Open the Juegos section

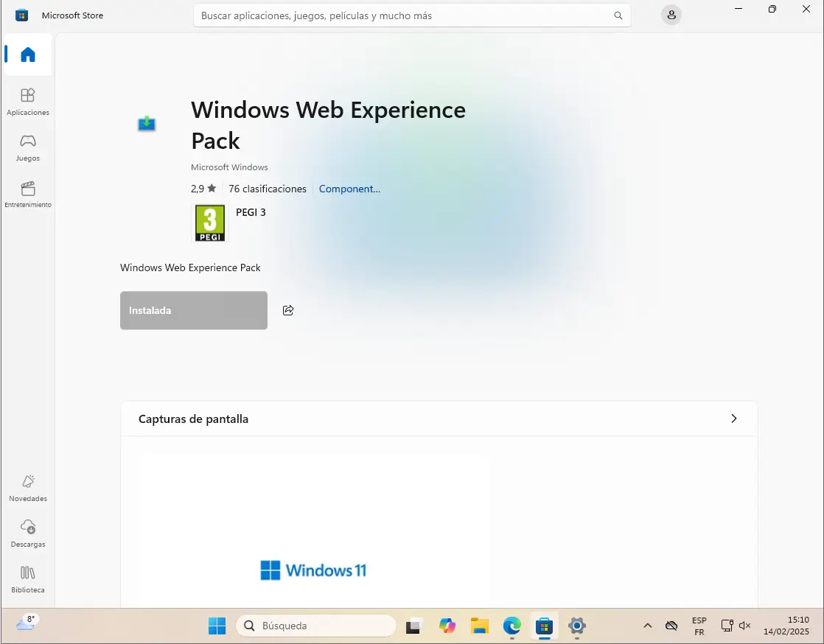tap(28, 147)
